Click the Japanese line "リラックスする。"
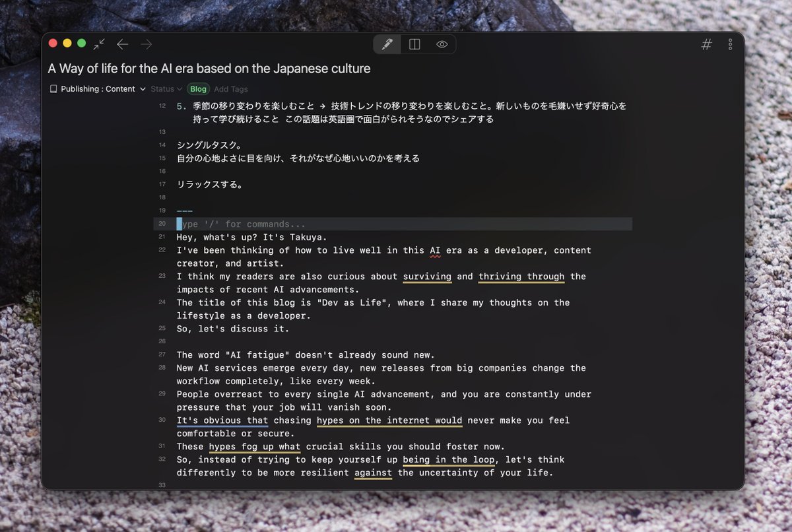792x532 pixels. point(209,185)
